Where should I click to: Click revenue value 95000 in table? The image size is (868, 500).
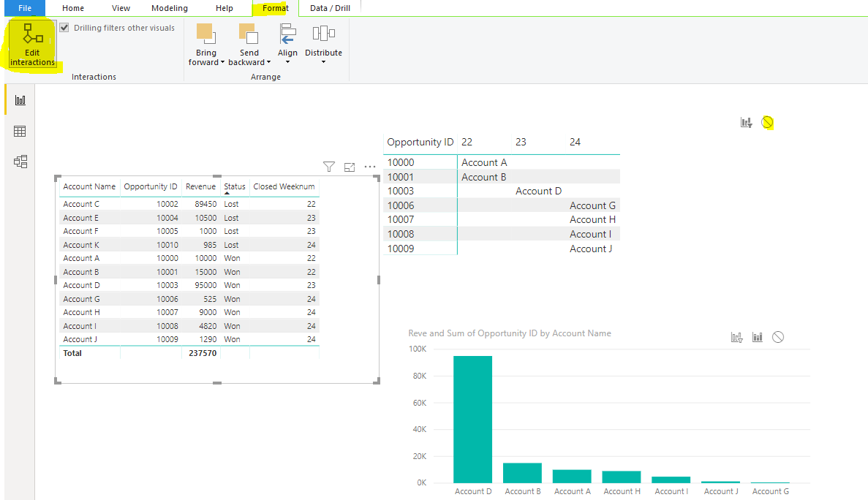205,285
